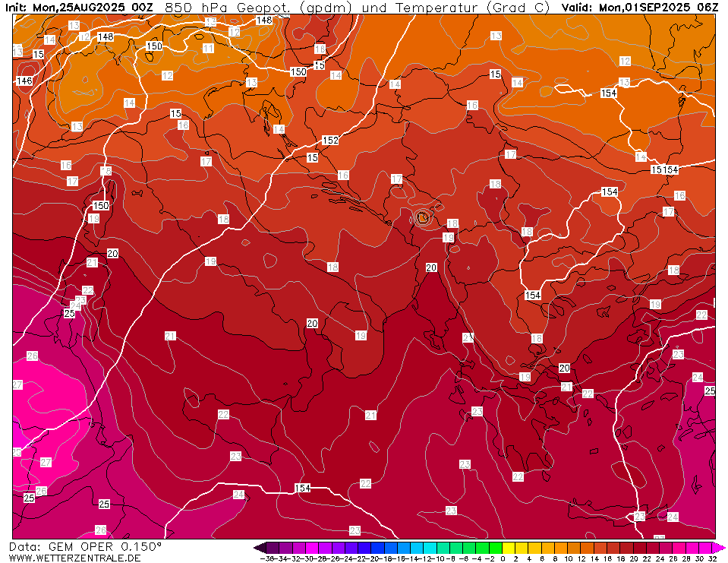Click the legend swatch between 14 and 16
Viewport: 728px width, 563px height.
pyautogui.click(x=600, y=547)
